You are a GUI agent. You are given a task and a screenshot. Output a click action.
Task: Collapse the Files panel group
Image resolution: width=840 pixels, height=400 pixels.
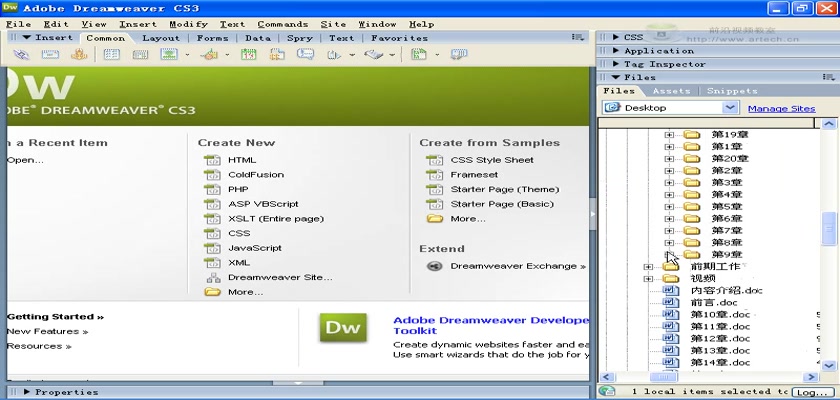(616, 77)
